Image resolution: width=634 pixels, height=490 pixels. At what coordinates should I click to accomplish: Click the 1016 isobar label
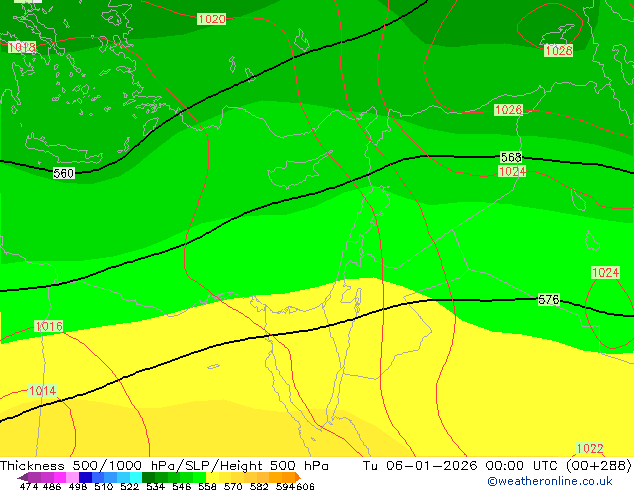(49, 326)
